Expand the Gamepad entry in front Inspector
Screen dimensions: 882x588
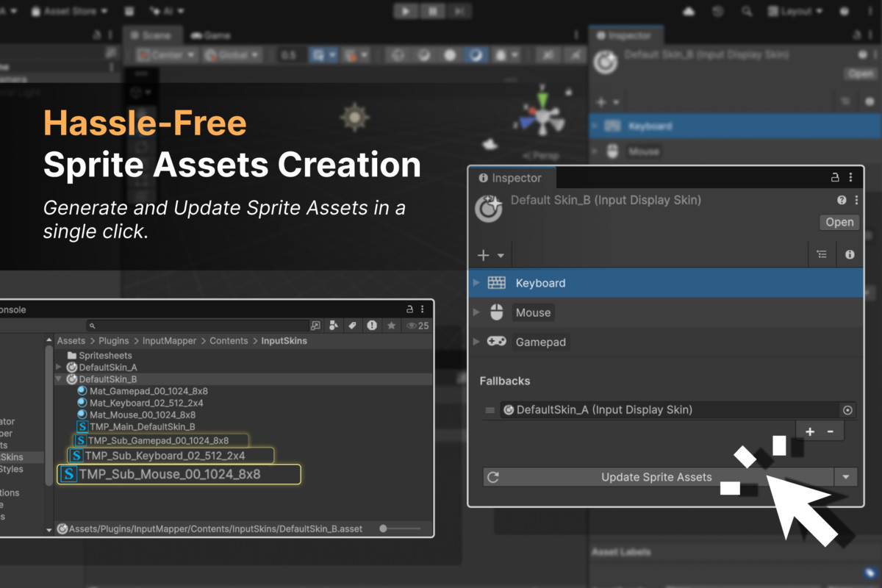[476, 342]
